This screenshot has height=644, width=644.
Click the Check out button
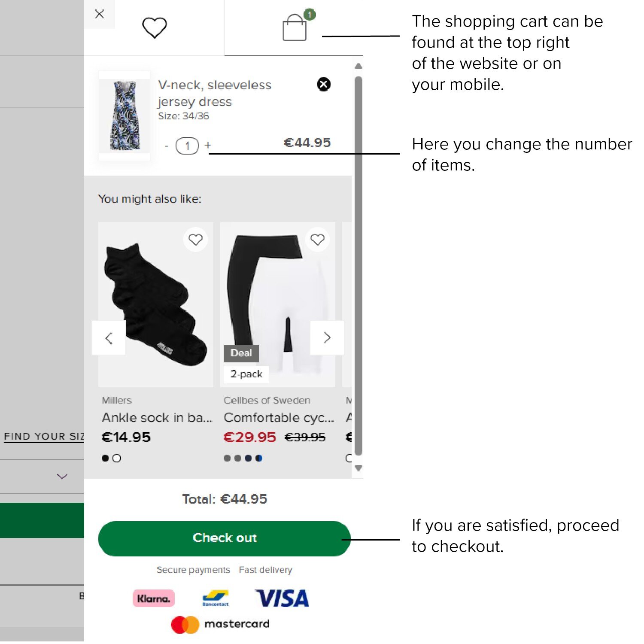click(225, 539)
